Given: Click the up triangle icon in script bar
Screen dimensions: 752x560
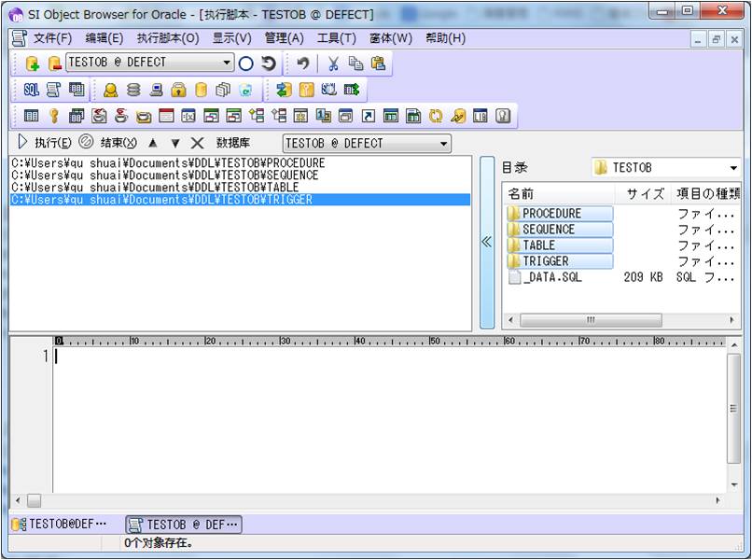Looking at the screenshot, I should click(153, 143).
